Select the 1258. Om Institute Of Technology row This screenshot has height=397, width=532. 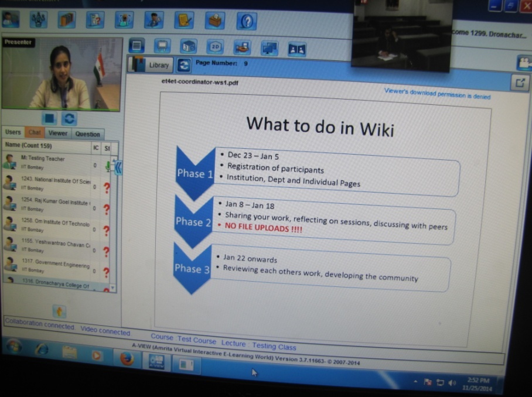click(57, 225)
